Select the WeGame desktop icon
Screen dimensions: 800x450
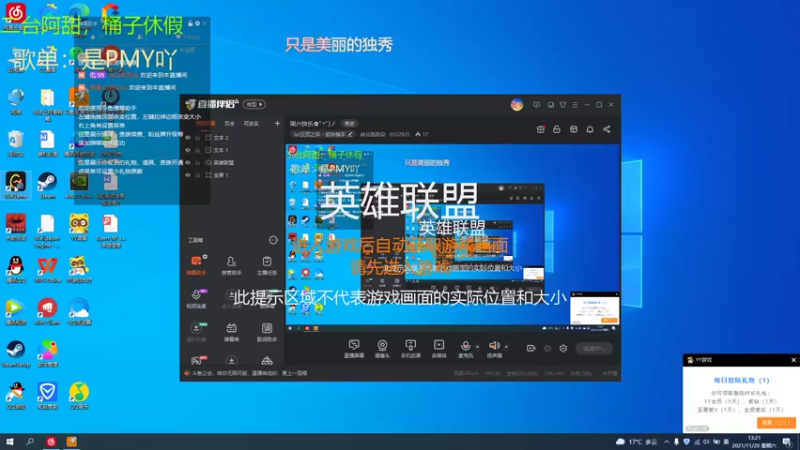coord(16,185)
